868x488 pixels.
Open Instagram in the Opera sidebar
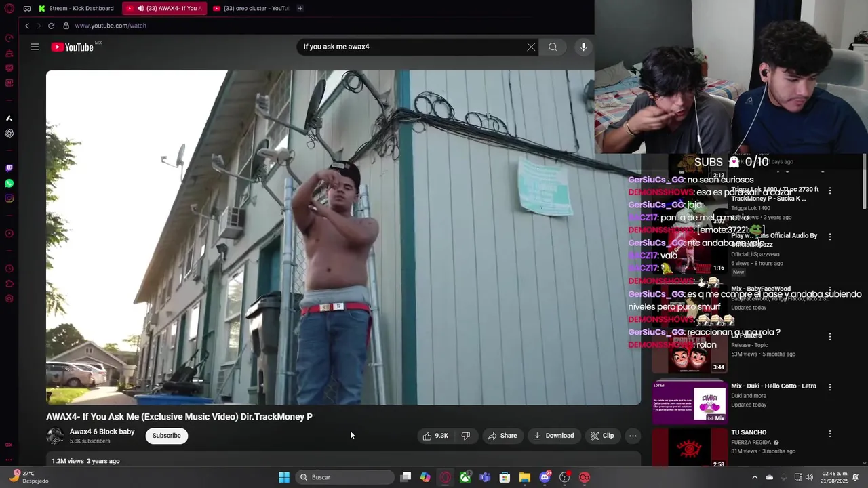(9, 198)
